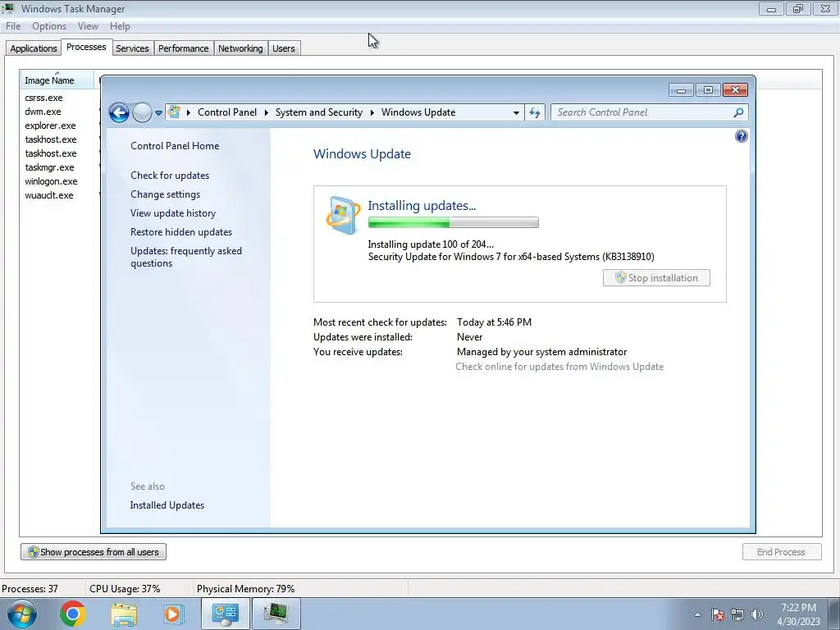The image size is (840, 630).
Task: Click the greyed Forward arrow in Control Panel
Action: click(x=142, y=112)
